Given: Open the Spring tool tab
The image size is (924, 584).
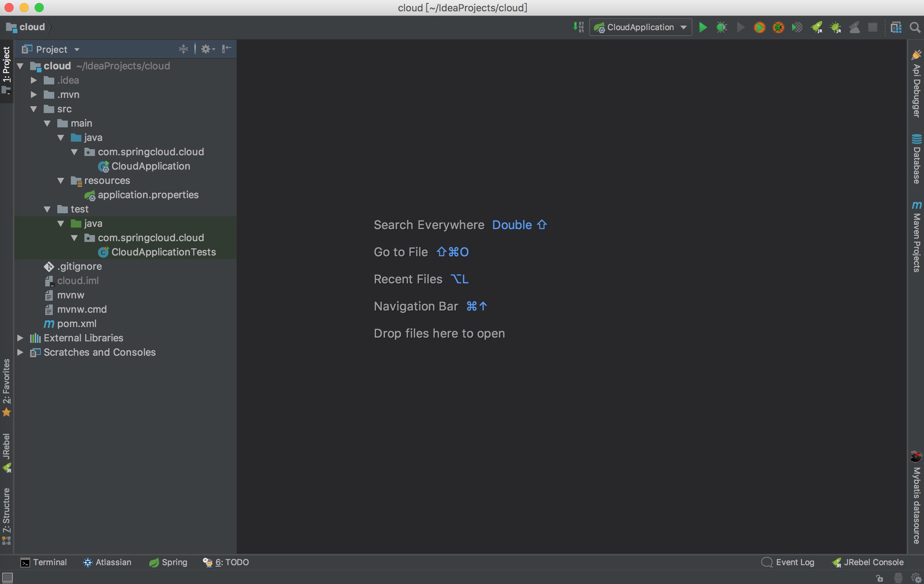Looking at the screenshot, I should click(168, 562).
